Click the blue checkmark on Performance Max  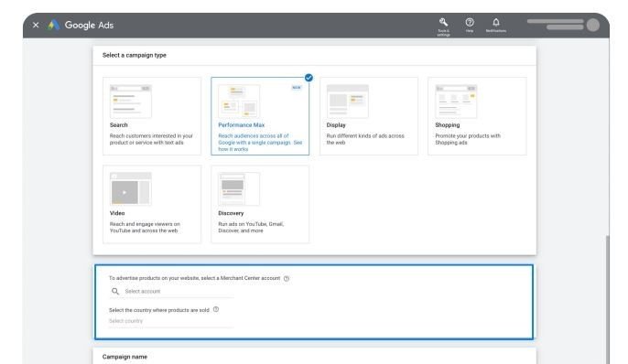click(x=309, y=78)
